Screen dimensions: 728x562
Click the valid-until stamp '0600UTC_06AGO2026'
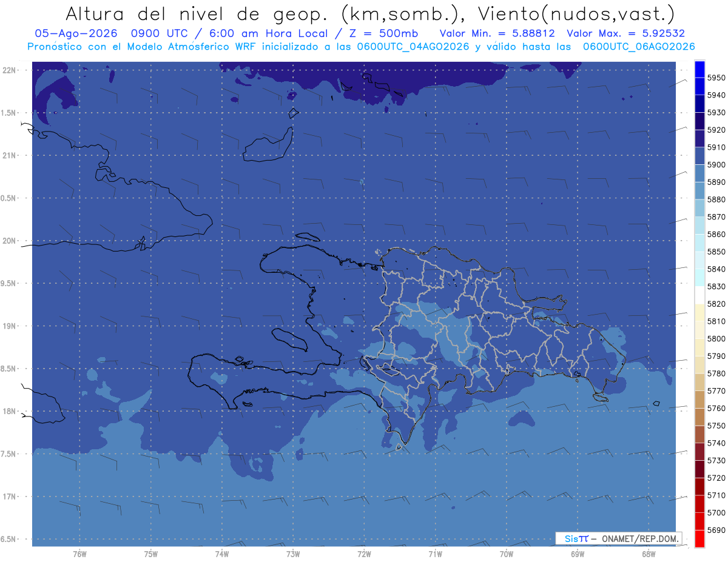pos(639,47)
